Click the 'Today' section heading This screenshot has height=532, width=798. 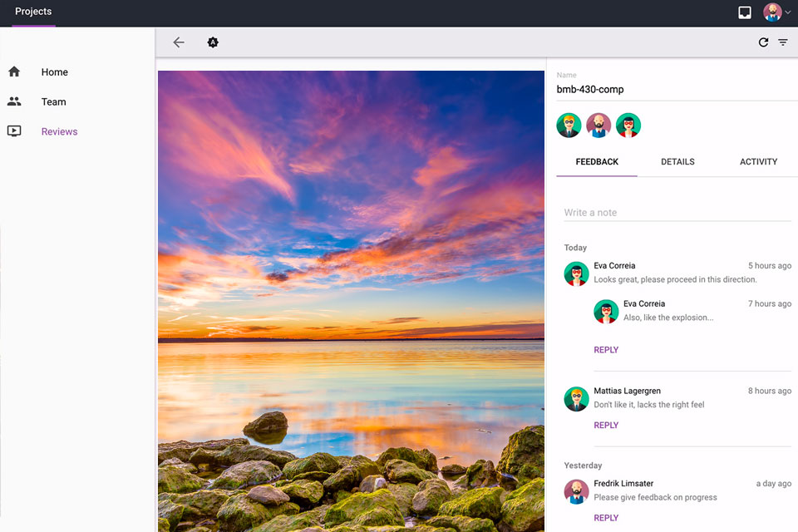pos(575,248)
